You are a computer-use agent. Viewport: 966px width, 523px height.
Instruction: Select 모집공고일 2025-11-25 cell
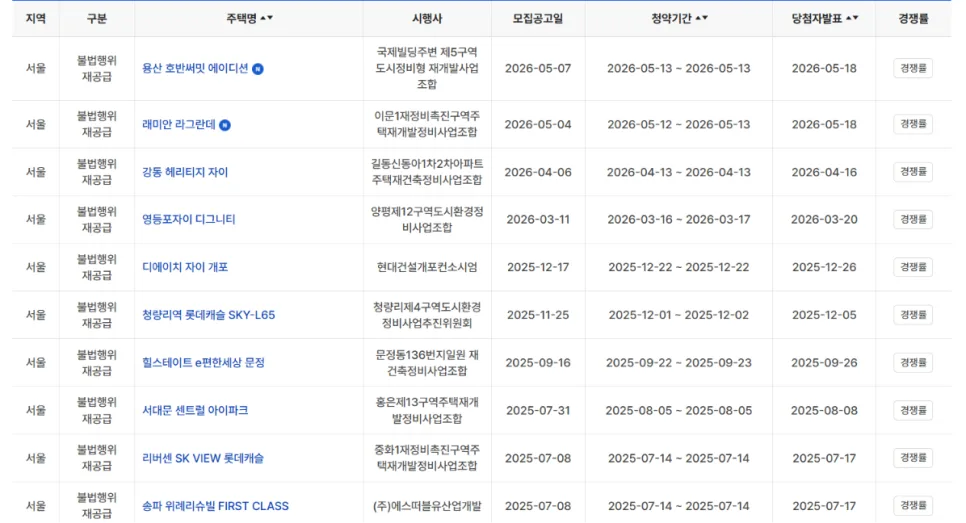tap(538, 315)
